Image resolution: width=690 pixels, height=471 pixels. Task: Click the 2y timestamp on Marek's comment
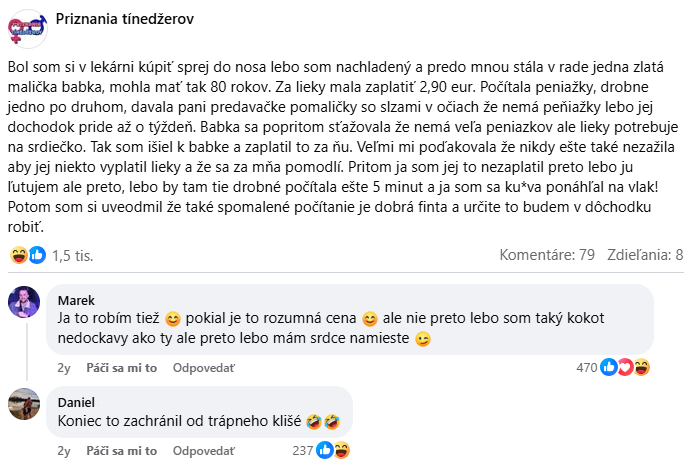tap(64, 367)
